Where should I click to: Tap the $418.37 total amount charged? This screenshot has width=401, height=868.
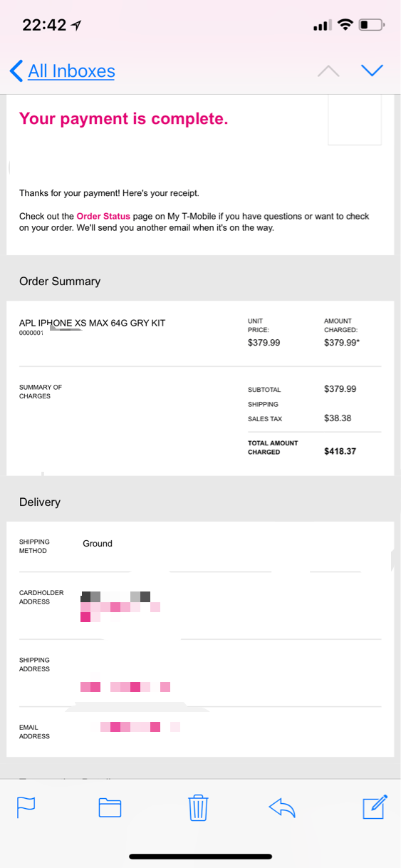[x=340, y=451]
